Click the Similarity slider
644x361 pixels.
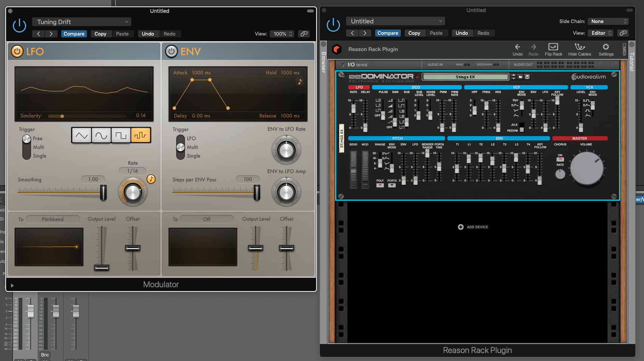pyautogui.click(x=87, y=116)
